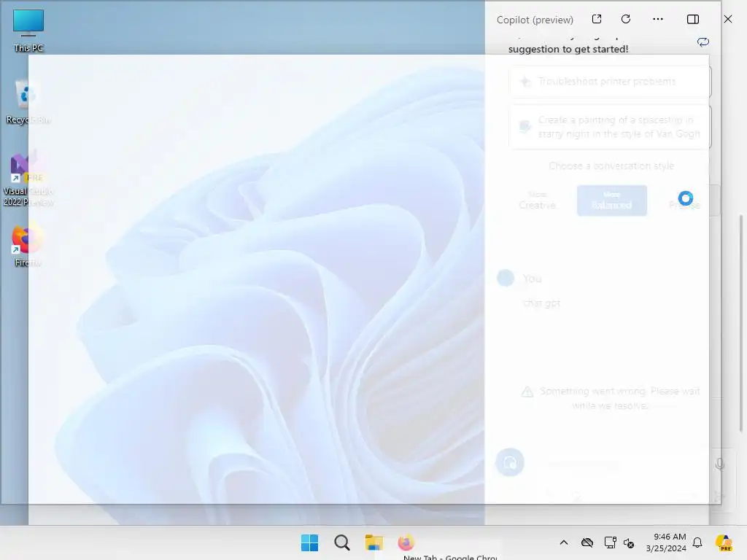Screen dimensions: 747x560
Task: Click the OneDrive cloud tray icon
Action: 587,542
